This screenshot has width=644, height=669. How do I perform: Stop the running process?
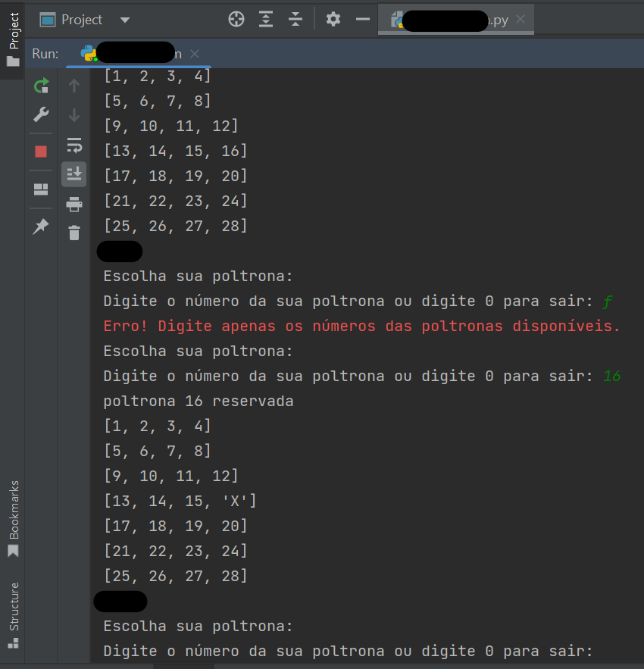click(x=41, y=151)
